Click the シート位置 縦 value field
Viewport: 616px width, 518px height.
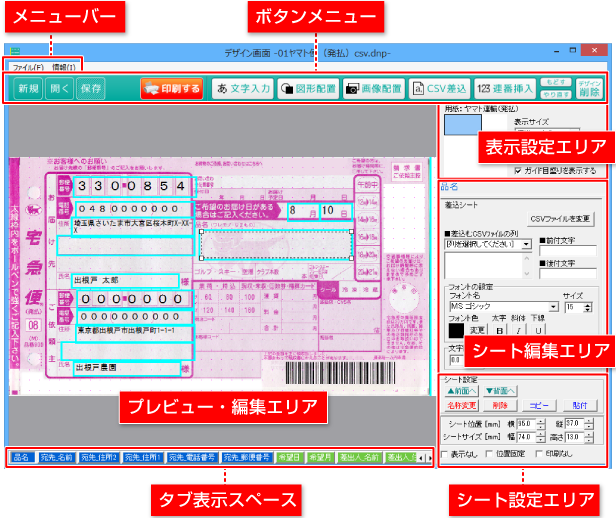click(x=574, y=424)
